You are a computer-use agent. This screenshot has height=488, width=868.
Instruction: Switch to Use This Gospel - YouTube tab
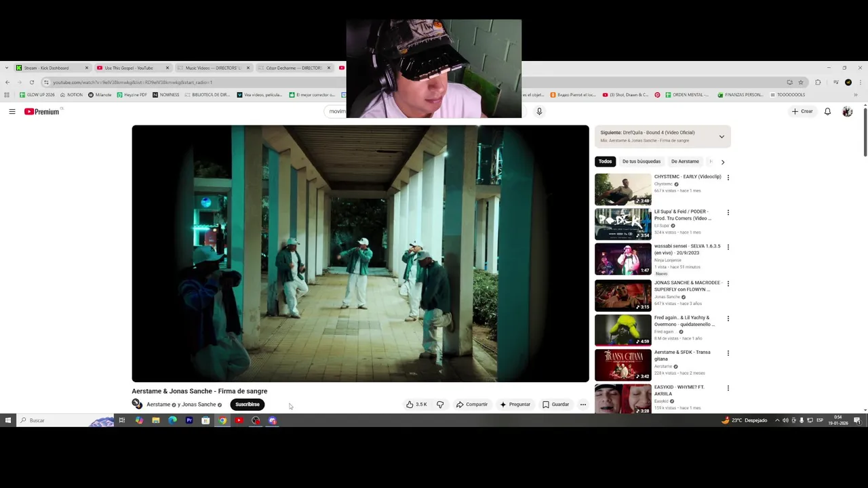(x=133, y=68)
